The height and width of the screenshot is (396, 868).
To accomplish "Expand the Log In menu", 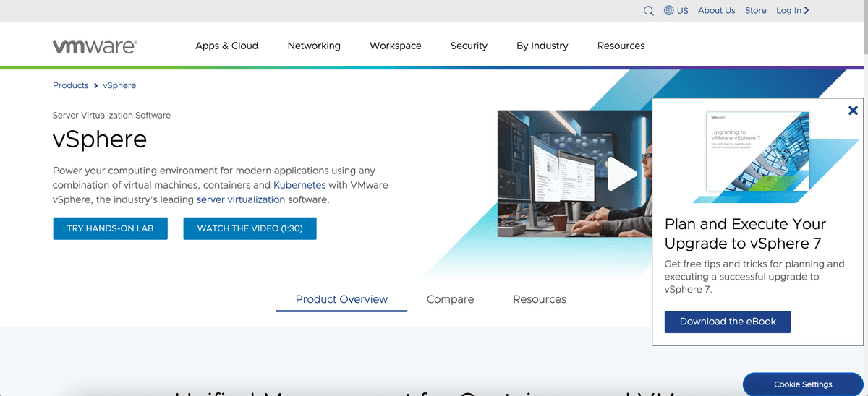I will pos(792,10).
